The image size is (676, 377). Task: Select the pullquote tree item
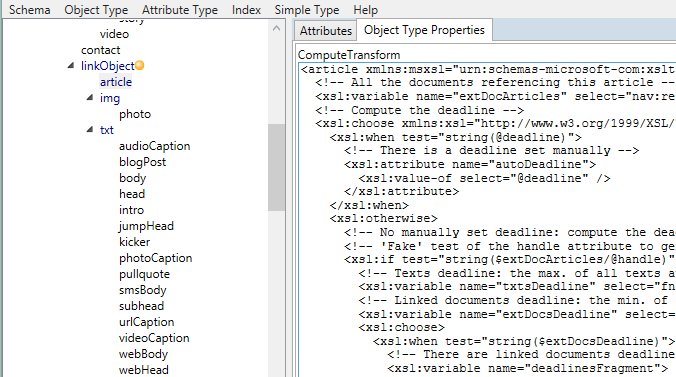[144, 274]
